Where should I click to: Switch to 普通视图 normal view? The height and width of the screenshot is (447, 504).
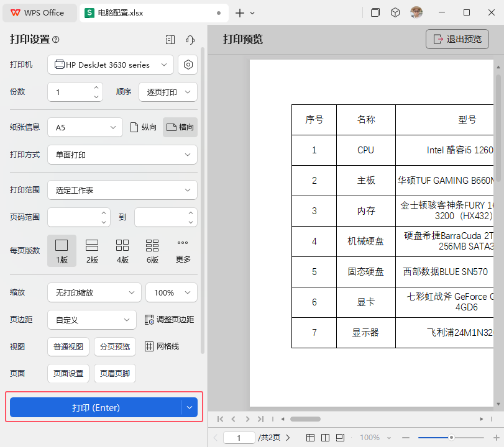(x=68, y=346)
